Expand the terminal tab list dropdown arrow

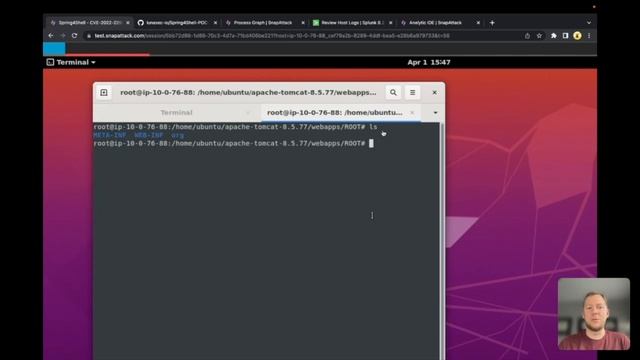tap(435, 113)
